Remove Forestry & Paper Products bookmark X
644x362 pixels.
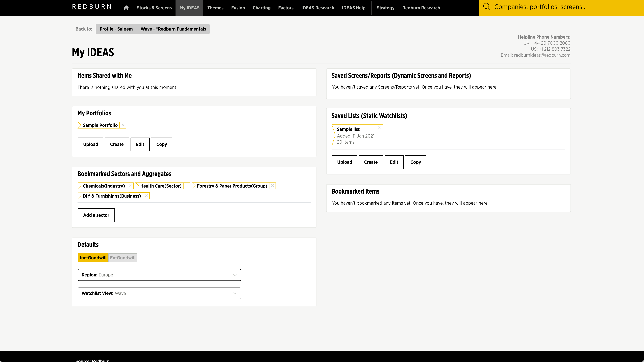click(273, 186)
